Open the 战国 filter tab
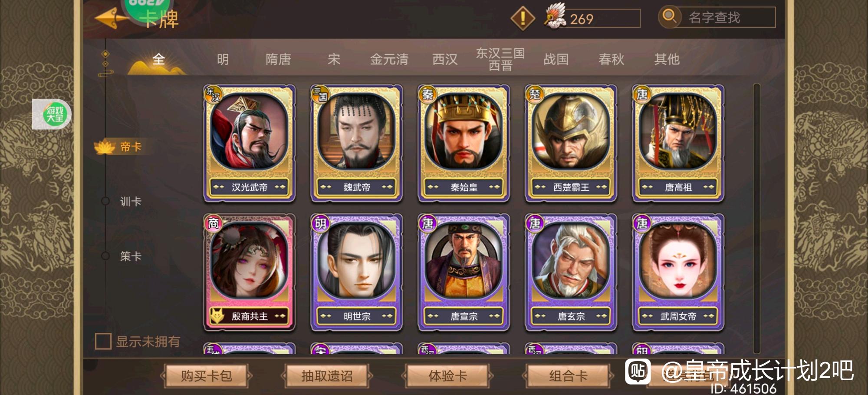 point(556,59)
